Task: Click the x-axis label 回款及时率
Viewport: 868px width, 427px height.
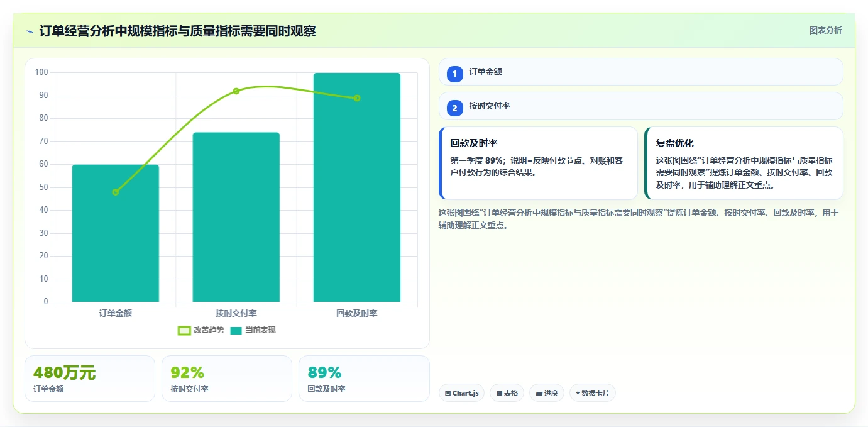Action: (x=357, y=313)
